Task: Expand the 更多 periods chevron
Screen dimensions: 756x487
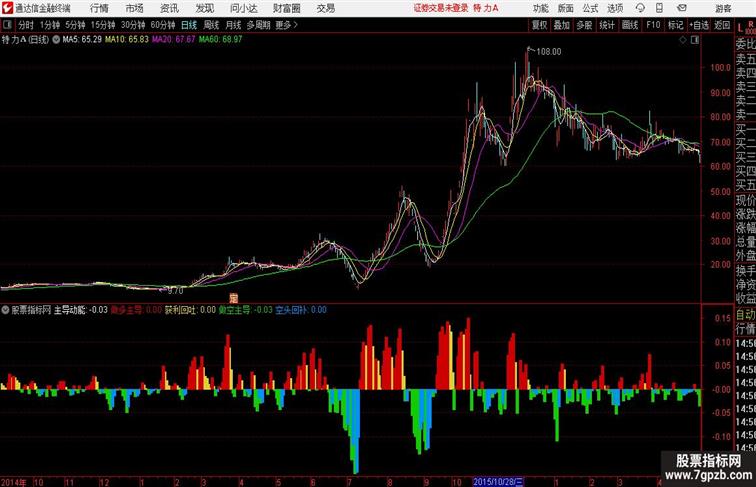Action: click(x=296, y=25)
